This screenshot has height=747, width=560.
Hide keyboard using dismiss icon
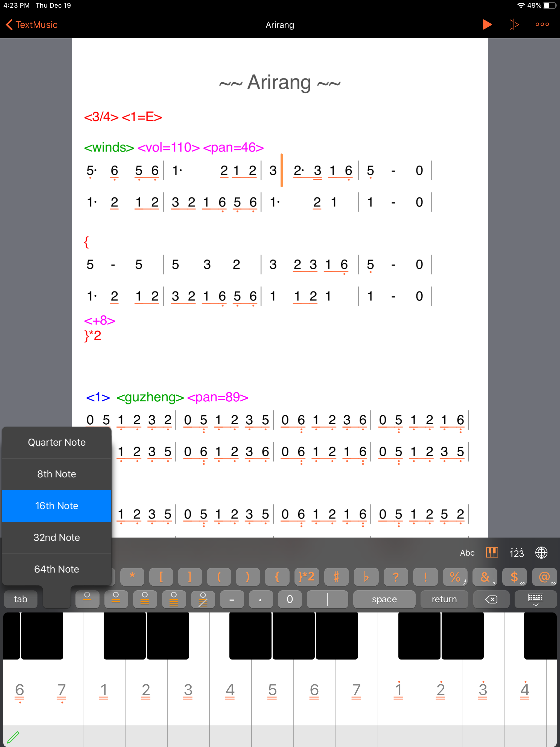535,599
